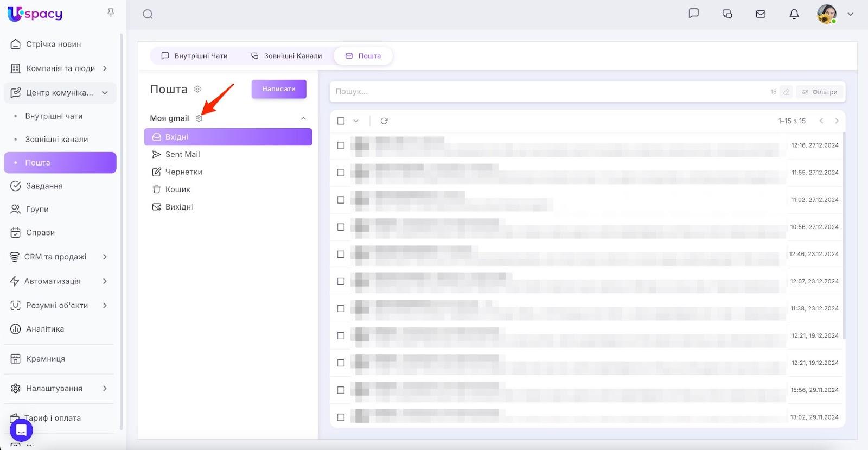
Task: Open the Фільтри filters button
Action: [820, 92]
